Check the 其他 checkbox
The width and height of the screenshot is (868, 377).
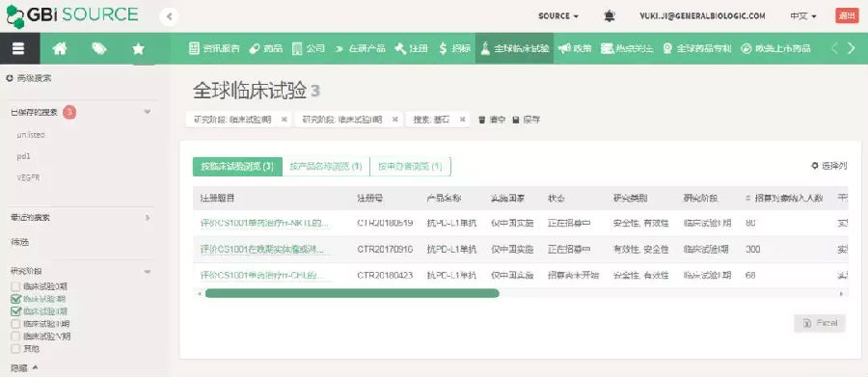(x=15, y=349)
